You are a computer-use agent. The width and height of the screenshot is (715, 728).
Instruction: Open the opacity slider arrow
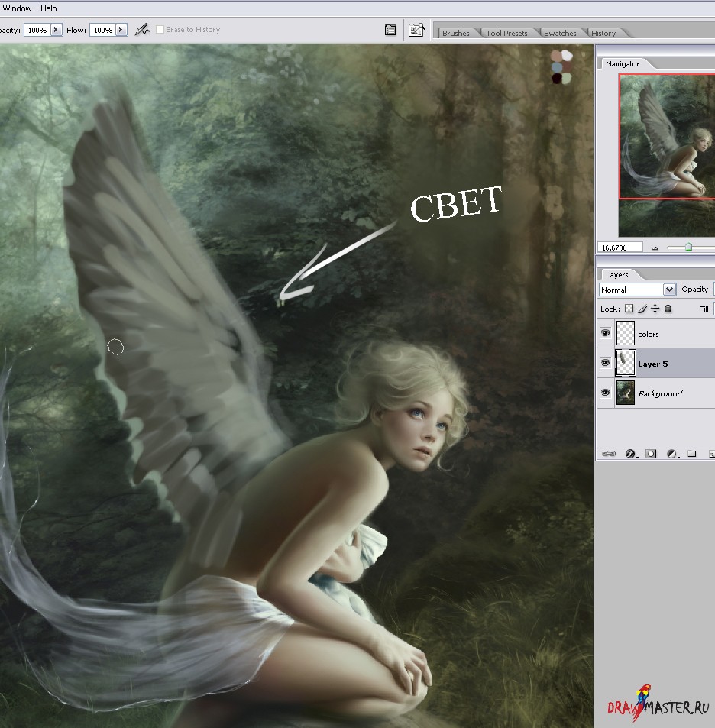(x=56, y=30)
